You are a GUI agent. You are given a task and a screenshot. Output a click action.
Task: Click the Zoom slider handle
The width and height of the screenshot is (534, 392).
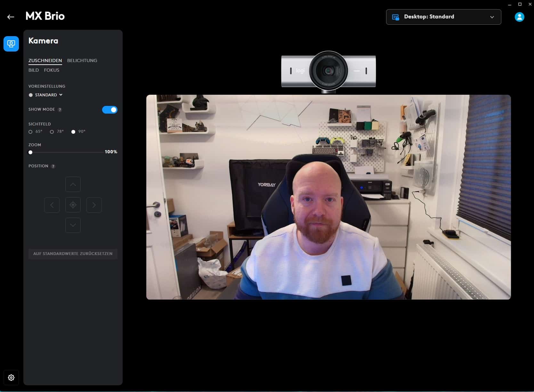pos(30,152)
